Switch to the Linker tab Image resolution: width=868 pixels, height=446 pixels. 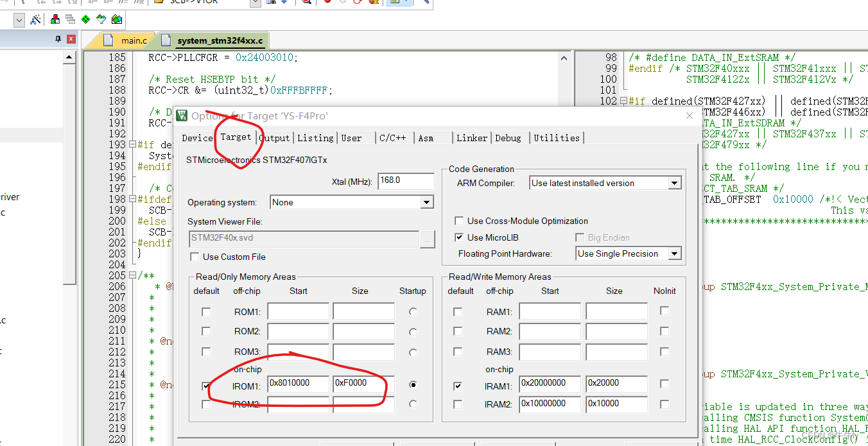472,137
